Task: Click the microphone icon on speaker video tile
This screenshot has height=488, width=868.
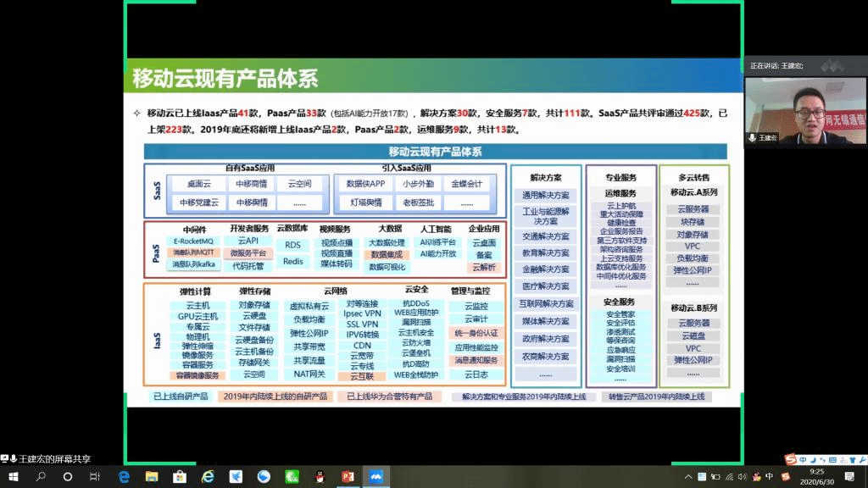Action: (x=752, y=137)
